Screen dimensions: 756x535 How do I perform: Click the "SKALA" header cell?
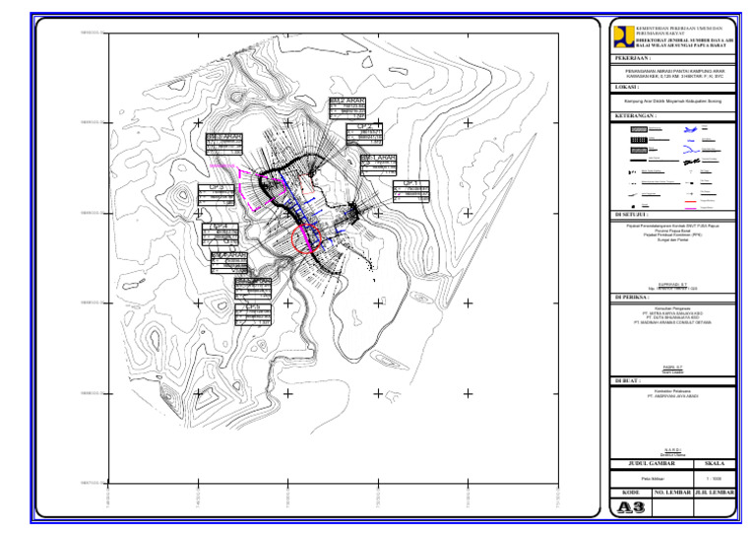click(x=715, y=464)
